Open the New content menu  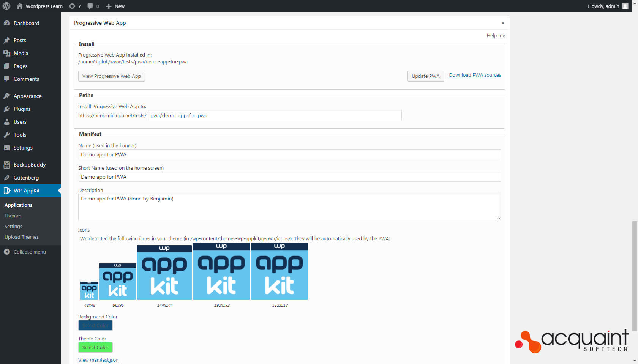pos(115,6)
